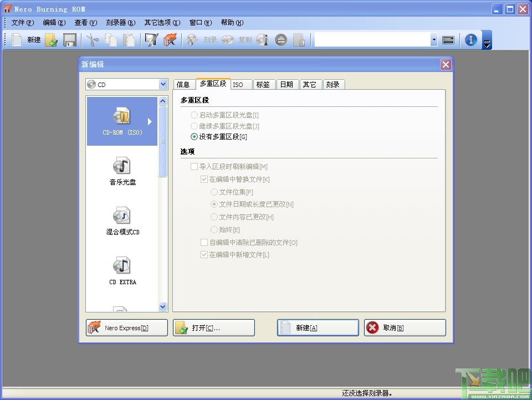
Task: Open the 刻录器 menu
Action: pos(121,23)
